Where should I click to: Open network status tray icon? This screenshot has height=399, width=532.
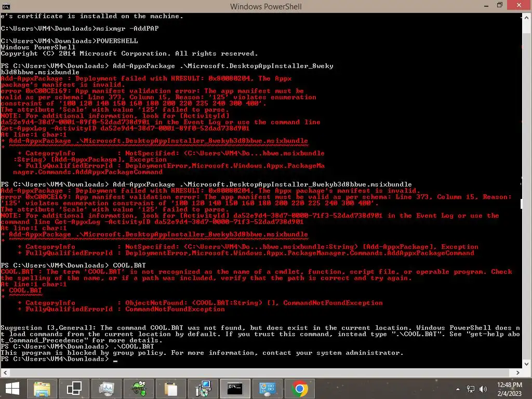click(x=471, y=389)
